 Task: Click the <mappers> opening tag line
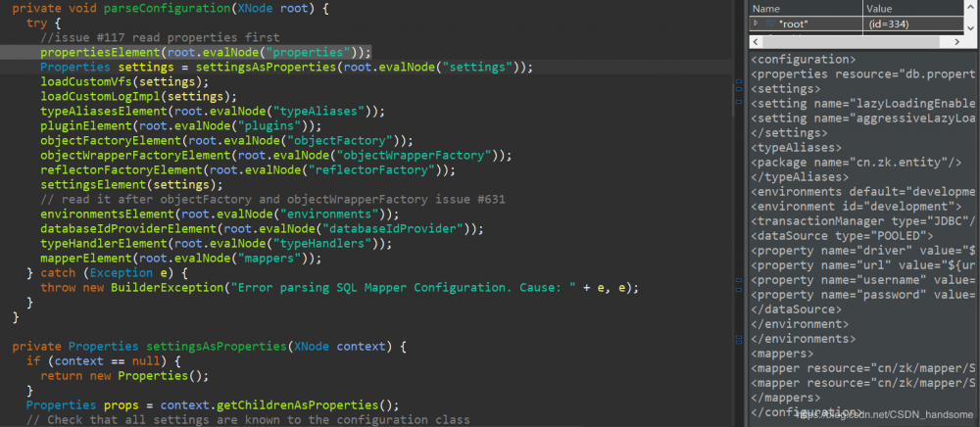pos(782,354)
